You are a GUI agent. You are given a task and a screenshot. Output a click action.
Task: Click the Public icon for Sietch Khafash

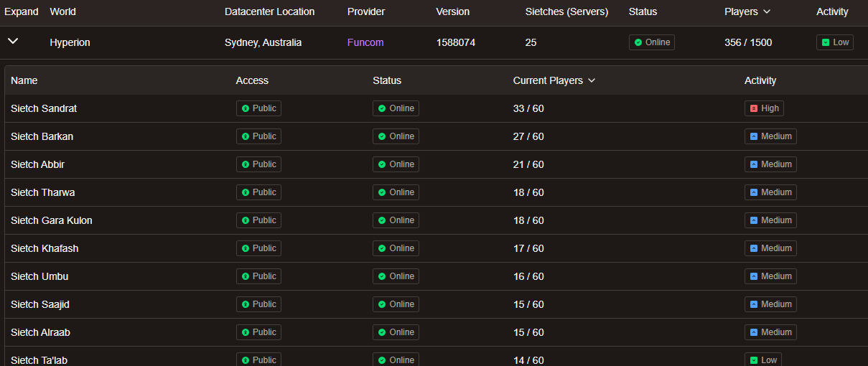pyautogui.click(x=246, y=248)
